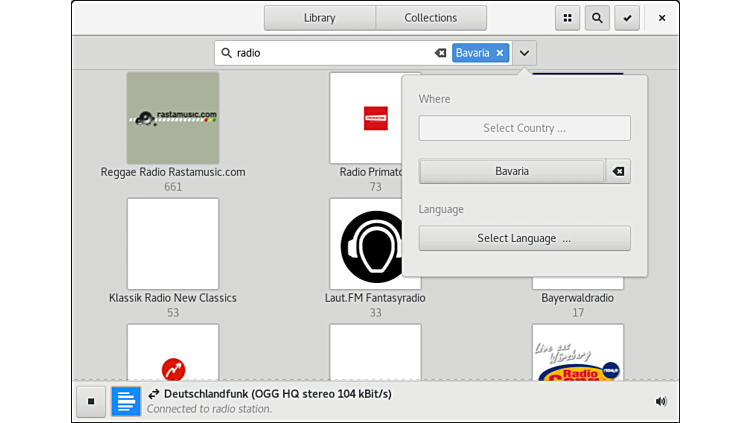The height and width of the screenshot is (423, 752).
Task: Toggle the search magnifier button
Action: [x=597, y=18]
